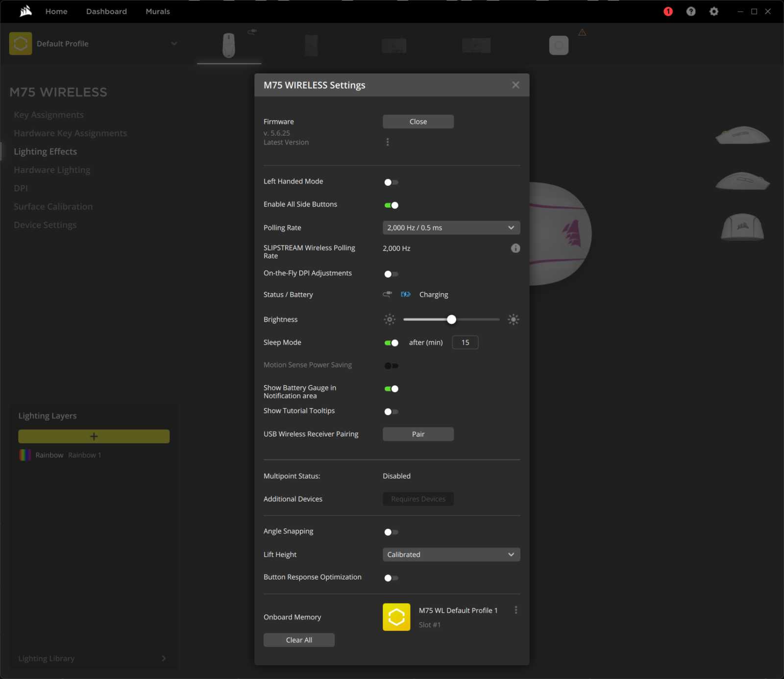
Task: Expand the Lift Height dropdown
Action: coord(451,554)
